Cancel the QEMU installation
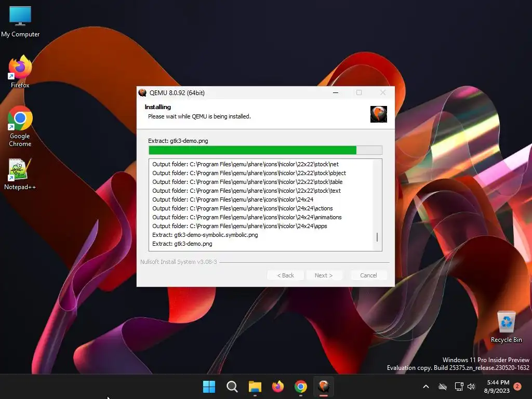The image size is (532, 399). pyautogui.click(x=368, y=275)
